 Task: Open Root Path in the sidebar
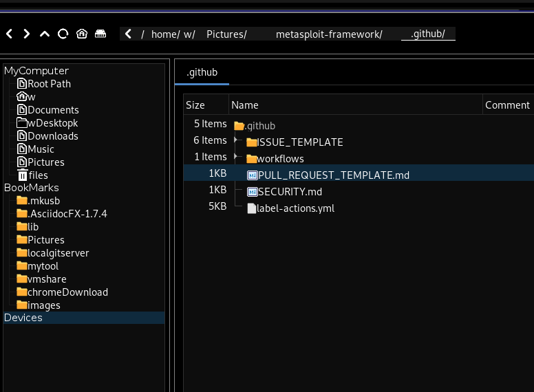click(49, 84)
